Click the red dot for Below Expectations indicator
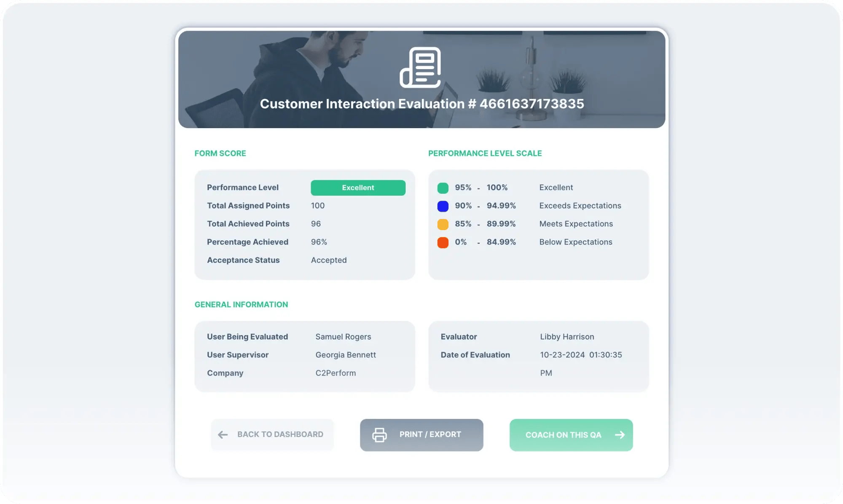 442,242
